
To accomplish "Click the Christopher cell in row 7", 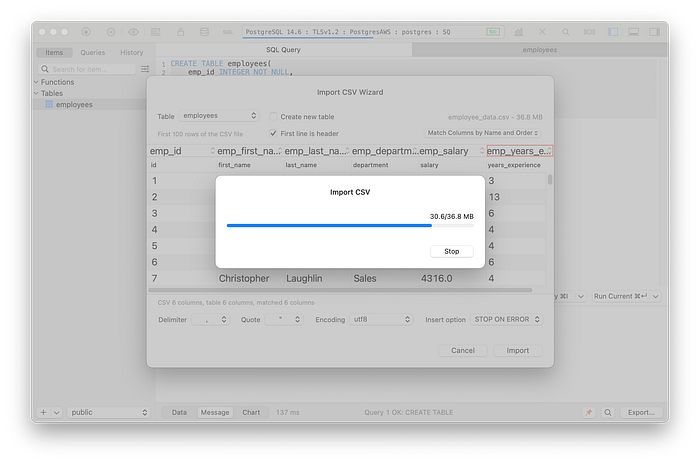I will [x=244, y=278].
